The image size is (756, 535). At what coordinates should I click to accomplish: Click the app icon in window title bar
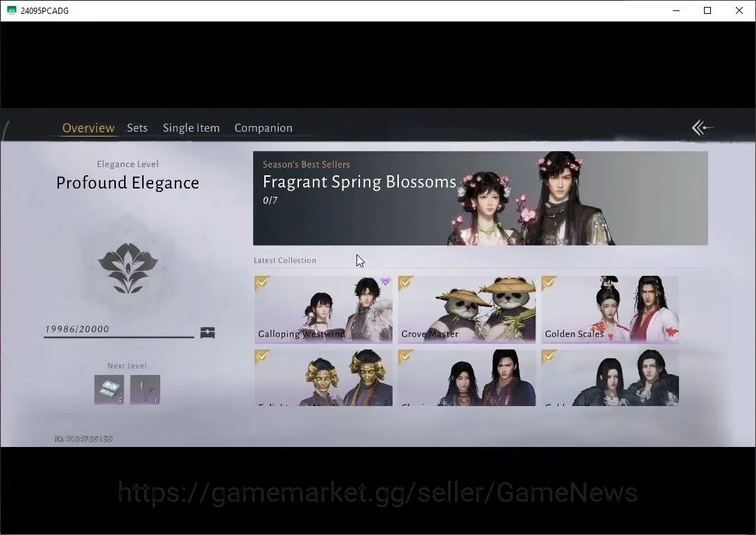pos(12,10)
